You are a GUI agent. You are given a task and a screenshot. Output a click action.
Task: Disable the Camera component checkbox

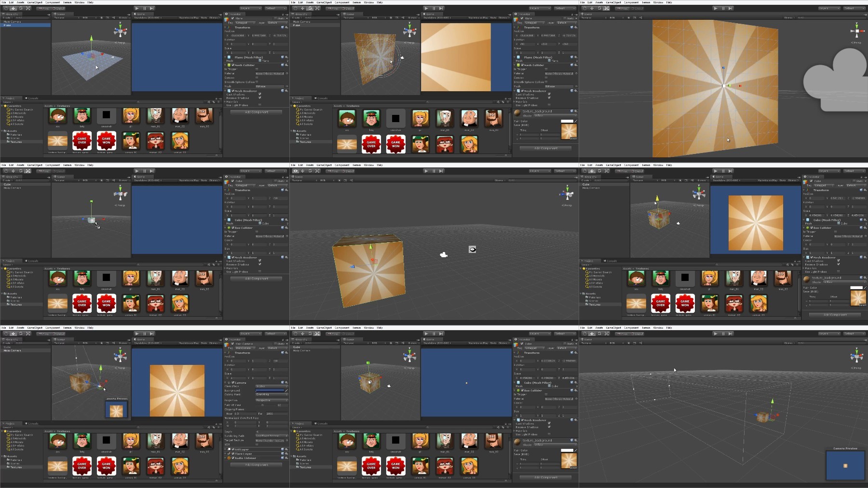click(x=233, y=382)
